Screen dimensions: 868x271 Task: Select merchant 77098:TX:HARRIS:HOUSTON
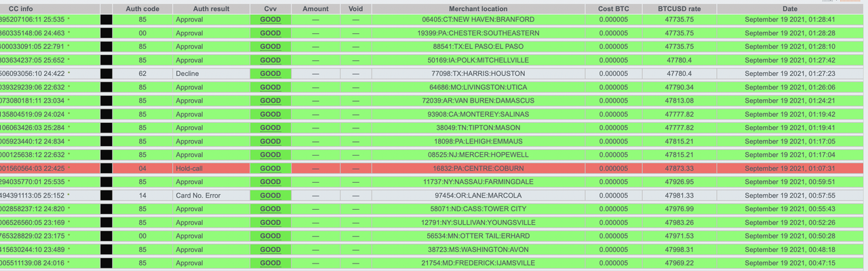click(x=478, y=73)
